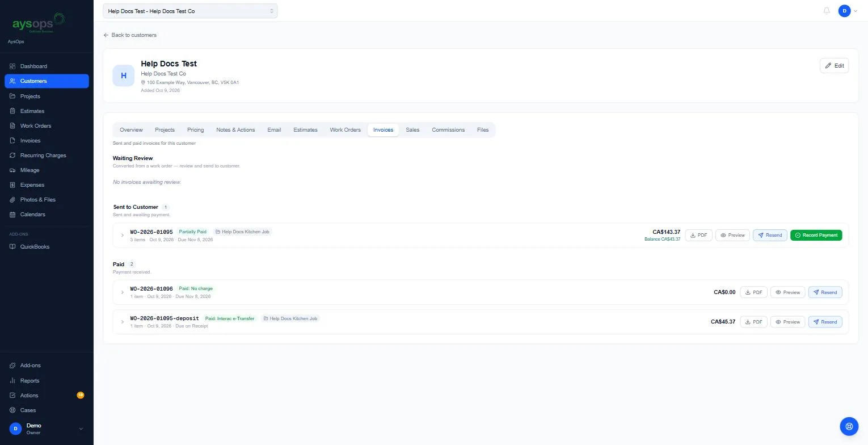Open Cases in the sidebar
Screen dimensions: 868x445
(47, 410)
